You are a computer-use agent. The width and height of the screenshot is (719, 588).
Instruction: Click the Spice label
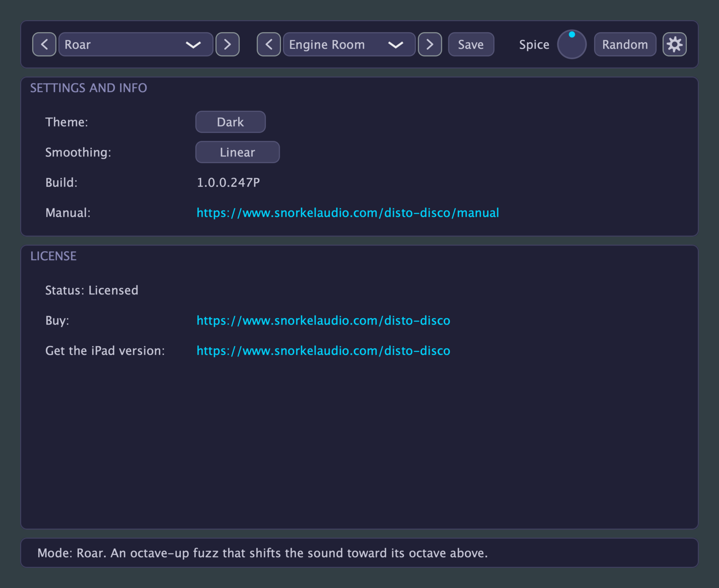pos(534,45)
